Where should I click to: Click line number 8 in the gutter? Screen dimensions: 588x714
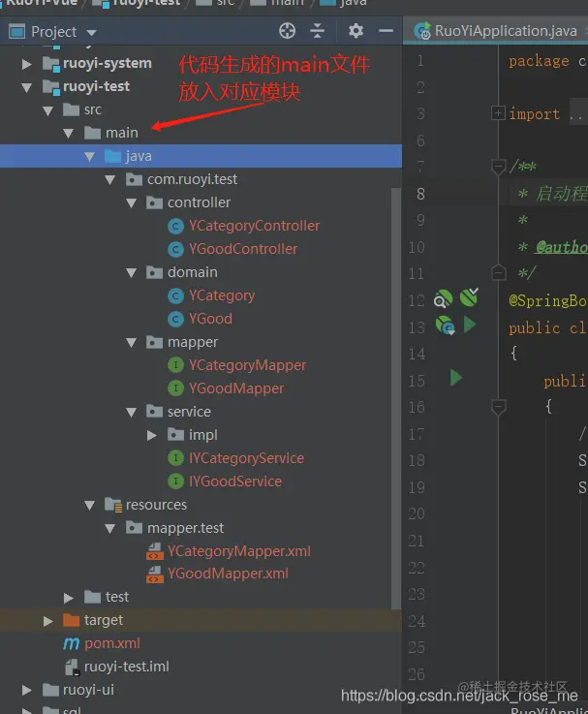click(420, 194)
